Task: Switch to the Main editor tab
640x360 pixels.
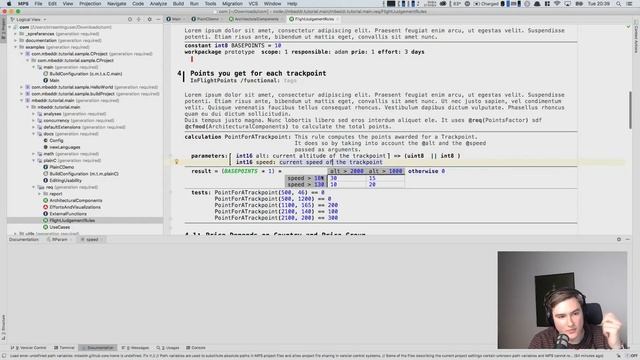Action: click(175, 19)
